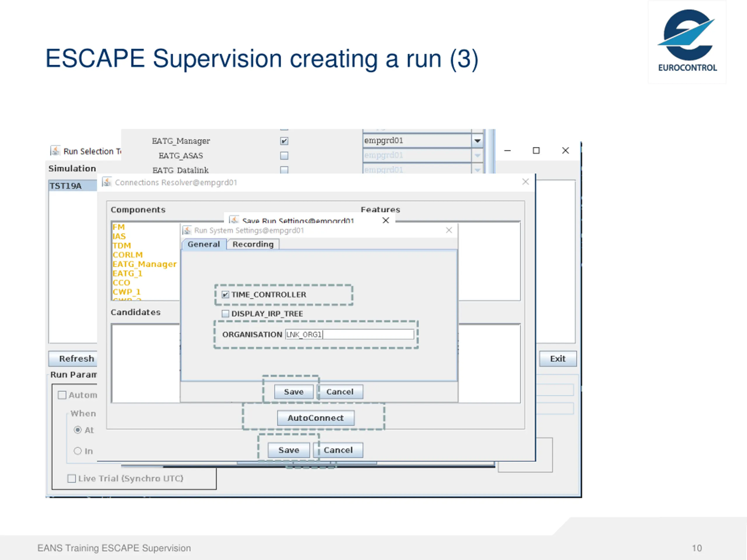Save the Run System Settings
747x560 pixels.
pos(294,391)
